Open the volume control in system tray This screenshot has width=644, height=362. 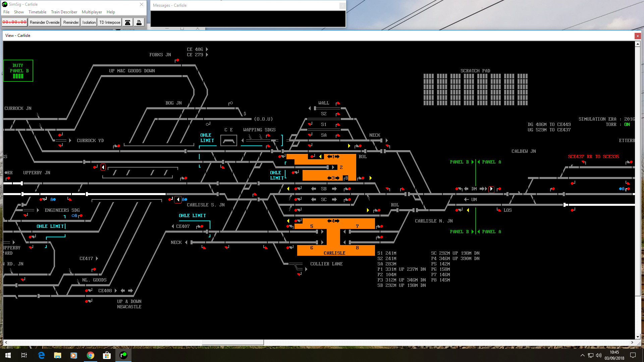[599, 355]
